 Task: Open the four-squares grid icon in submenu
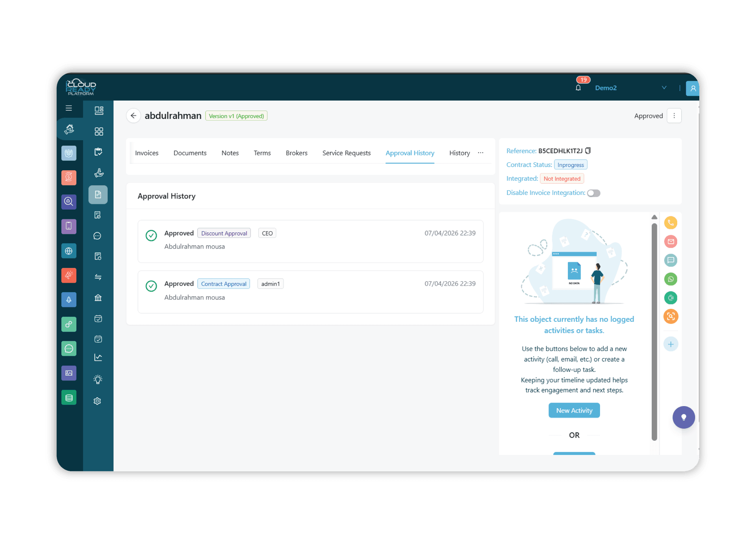tap(99, 132)
